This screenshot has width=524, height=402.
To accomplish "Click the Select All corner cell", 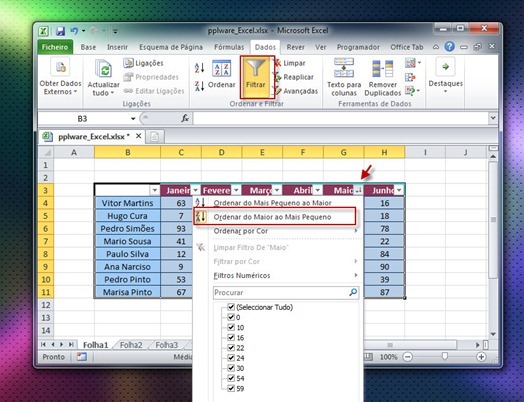I will point(46,152).
